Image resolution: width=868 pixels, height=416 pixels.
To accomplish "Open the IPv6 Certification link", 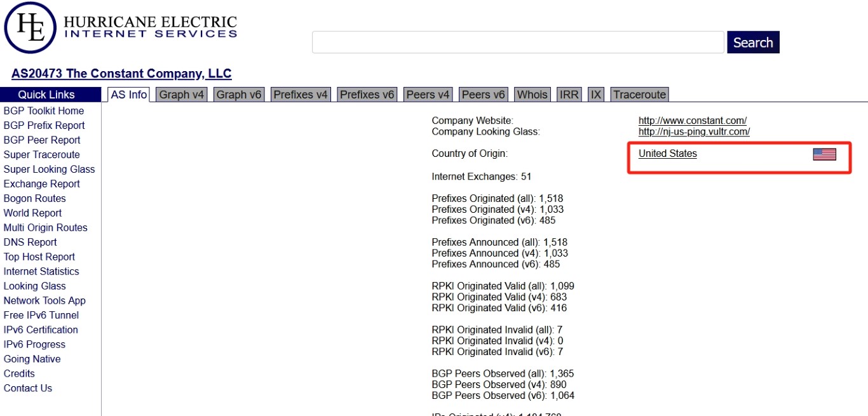I will (41, 330).
